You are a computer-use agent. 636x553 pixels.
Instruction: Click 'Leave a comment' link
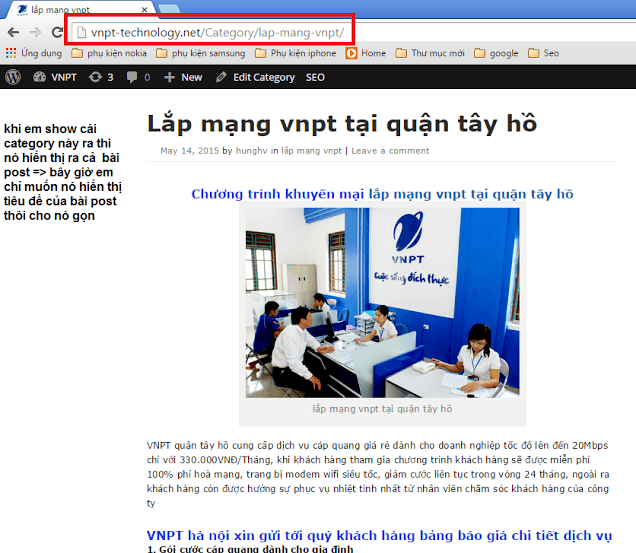pos(390,151)
